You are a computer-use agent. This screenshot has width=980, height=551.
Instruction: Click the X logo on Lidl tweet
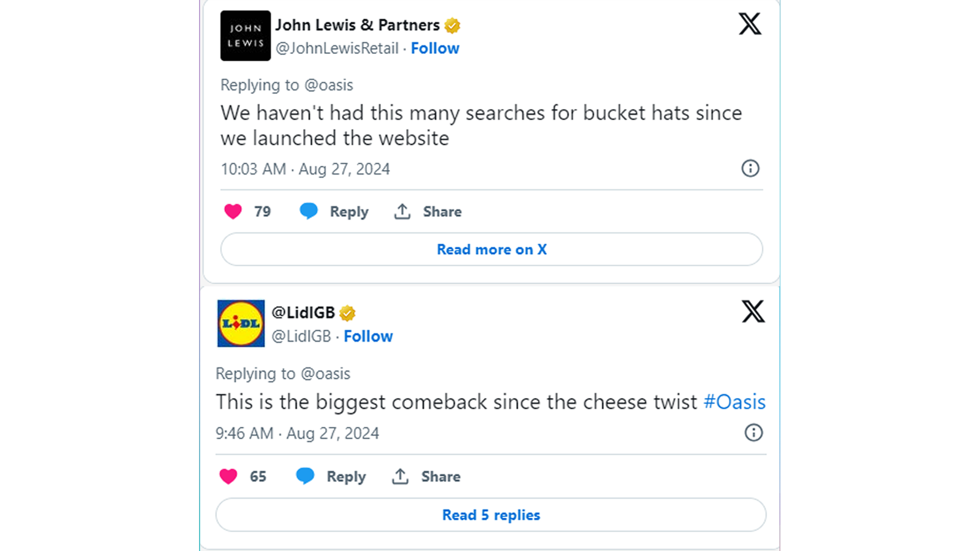pyautogui.click(x=753, y=312)
